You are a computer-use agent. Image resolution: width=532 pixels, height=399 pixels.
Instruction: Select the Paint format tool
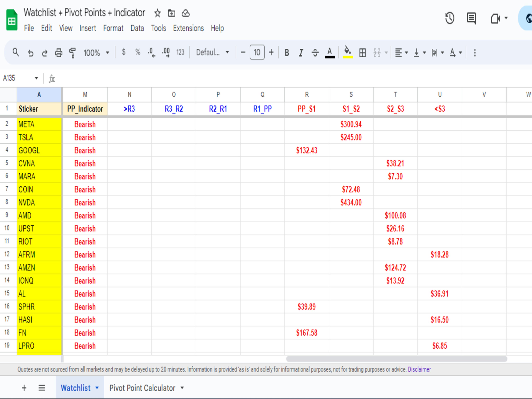(x=72, y=52)
